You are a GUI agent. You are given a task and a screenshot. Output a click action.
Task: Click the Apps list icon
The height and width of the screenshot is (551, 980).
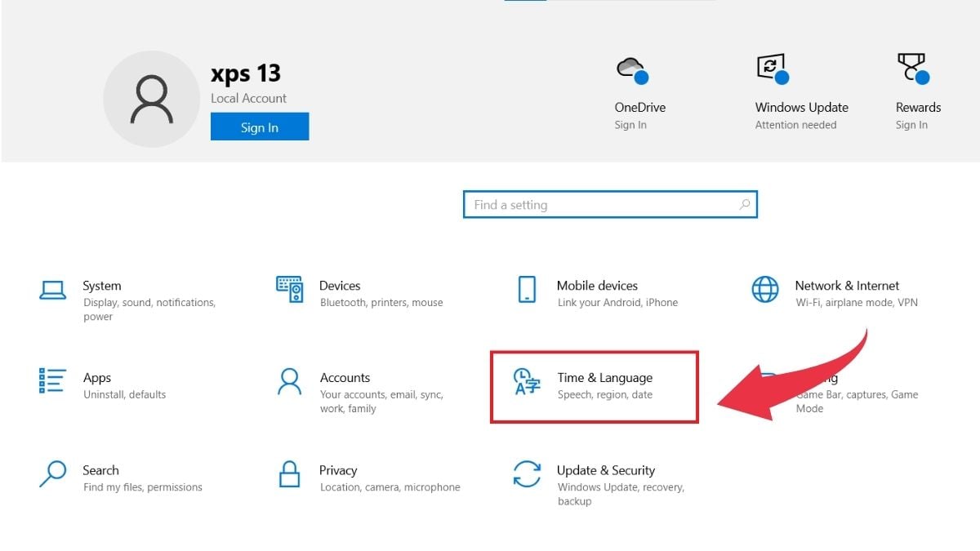[x=53, y=380]
